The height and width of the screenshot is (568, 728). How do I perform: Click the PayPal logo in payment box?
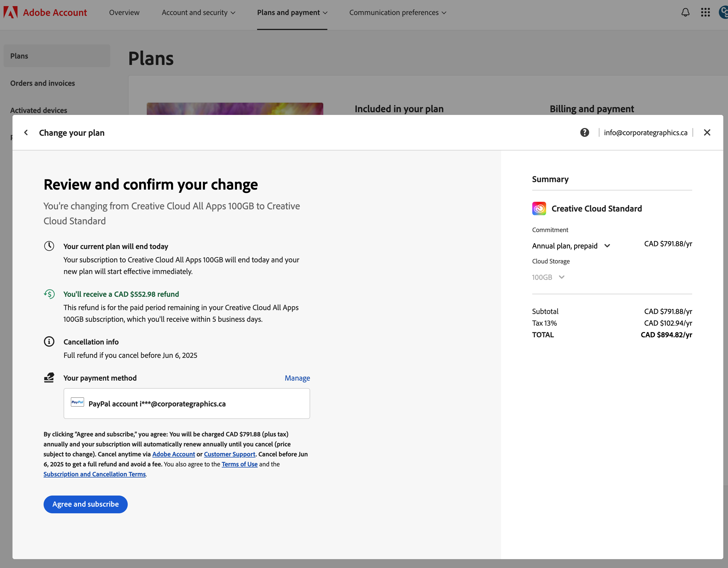click(77, 402)
